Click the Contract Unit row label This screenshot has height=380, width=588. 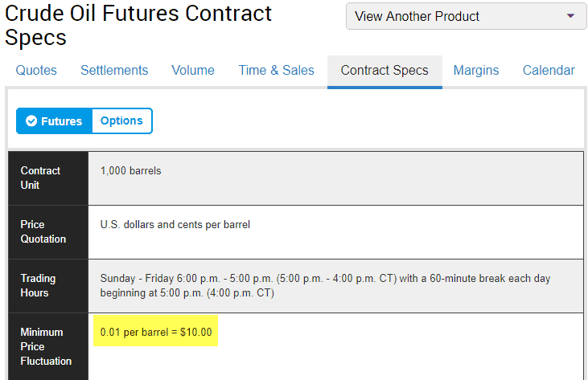(40, 178)
